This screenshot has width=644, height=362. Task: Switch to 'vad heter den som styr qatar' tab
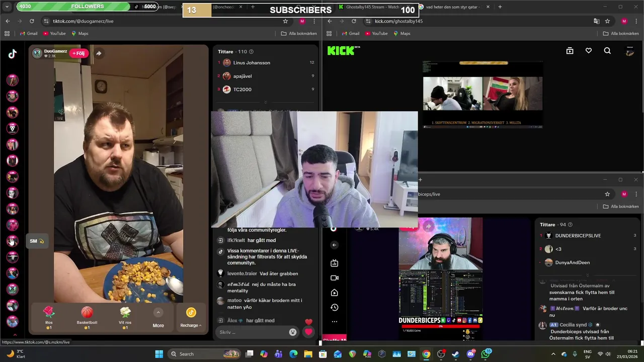(x=453, y=7)
